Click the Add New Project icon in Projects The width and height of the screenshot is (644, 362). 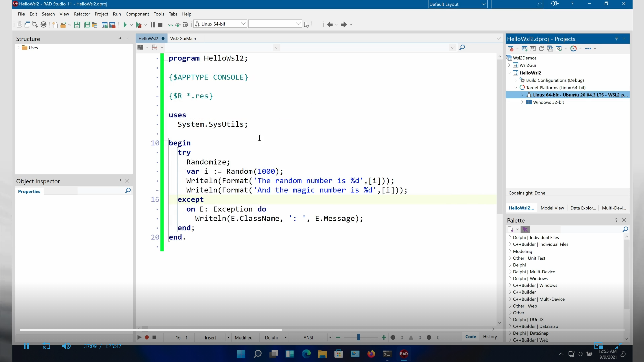coord(525,49)
